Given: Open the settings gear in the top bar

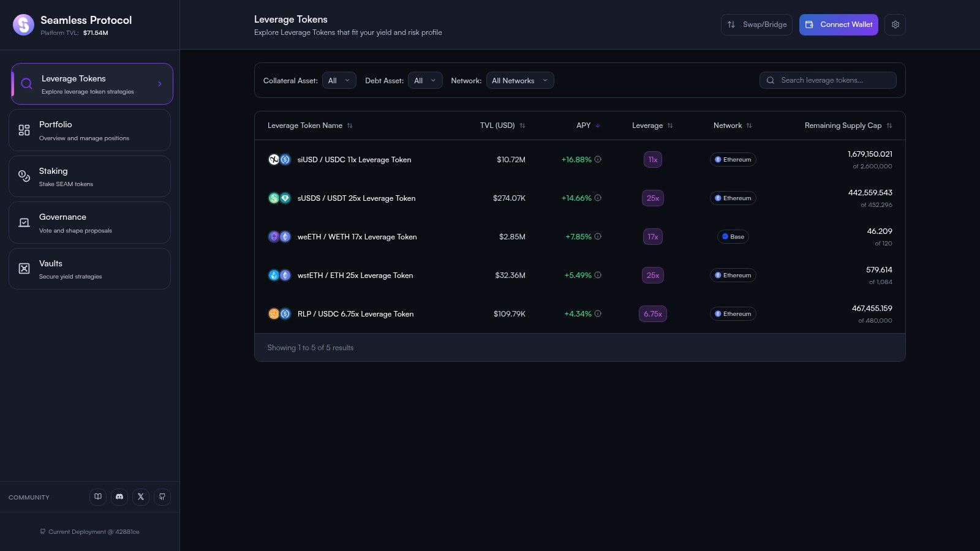Looking at the screenshot, I should 895,24.
